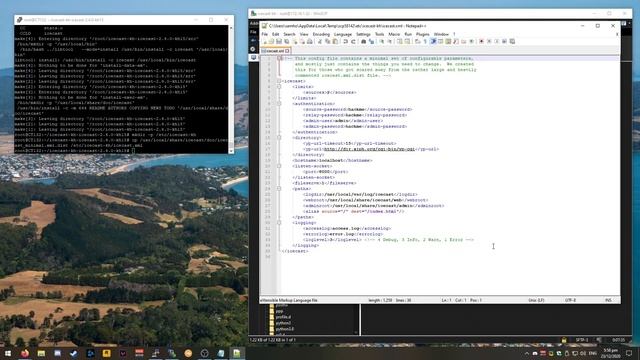This screenshot has height=360, width=640.
Task: Select the icecast.xml document tab
Action: pos(275,51)
